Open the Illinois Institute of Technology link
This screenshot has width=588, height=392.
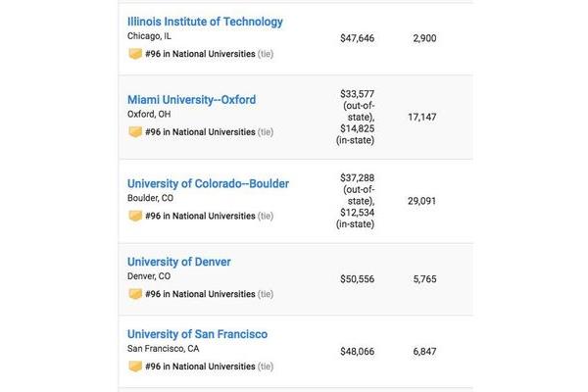205,22
